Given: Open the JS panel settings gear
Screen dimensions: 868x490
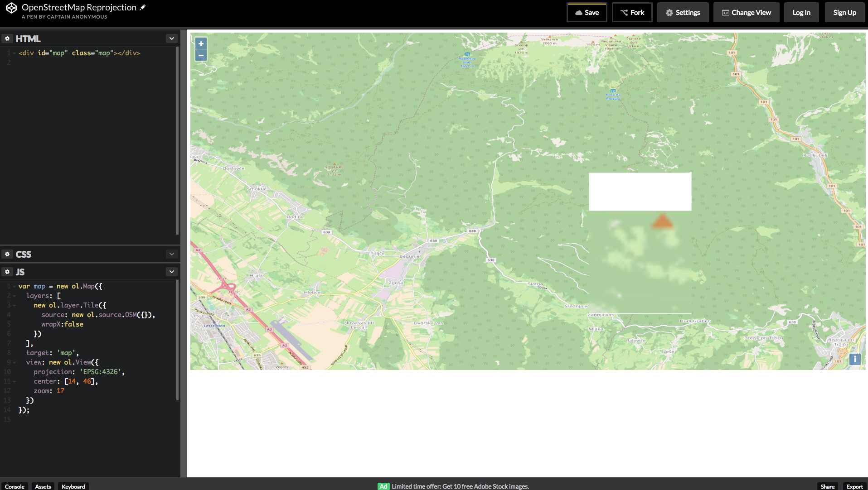Looking at the screenshot, I should pos(7,271).
